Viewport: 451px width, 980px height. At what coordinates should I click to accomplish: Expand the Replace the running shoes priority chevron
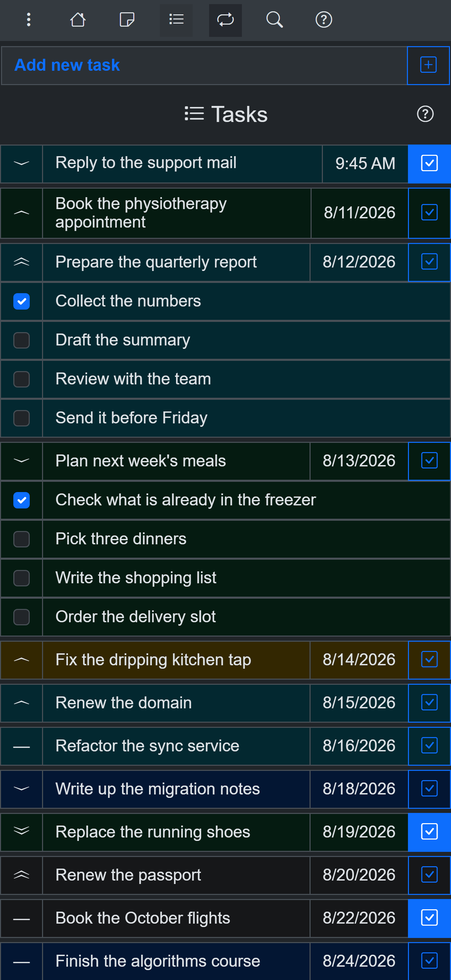[x=22, y=831]
